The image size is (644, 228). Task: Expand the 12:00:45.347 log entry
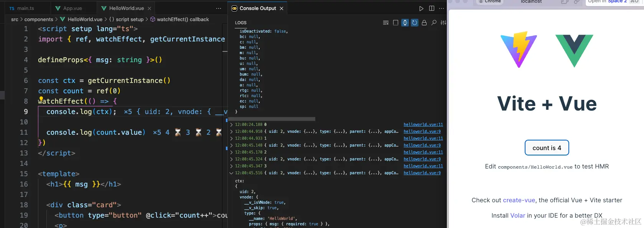[x=231, y=166]
